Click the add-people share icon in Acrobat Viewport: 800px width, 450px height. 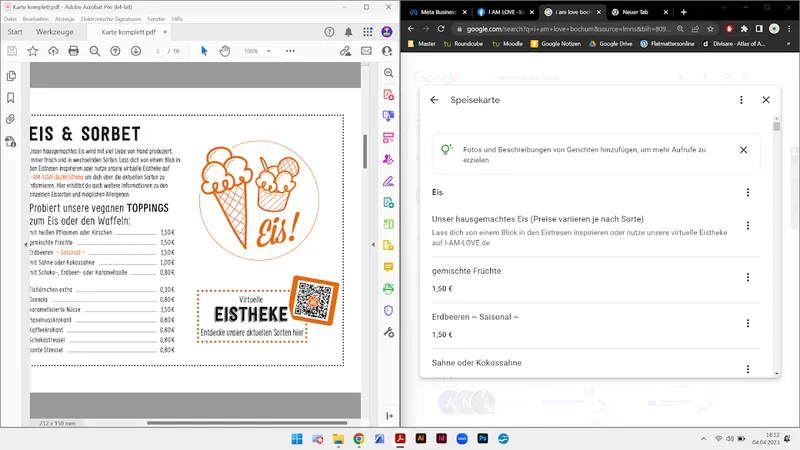[387, 51]
